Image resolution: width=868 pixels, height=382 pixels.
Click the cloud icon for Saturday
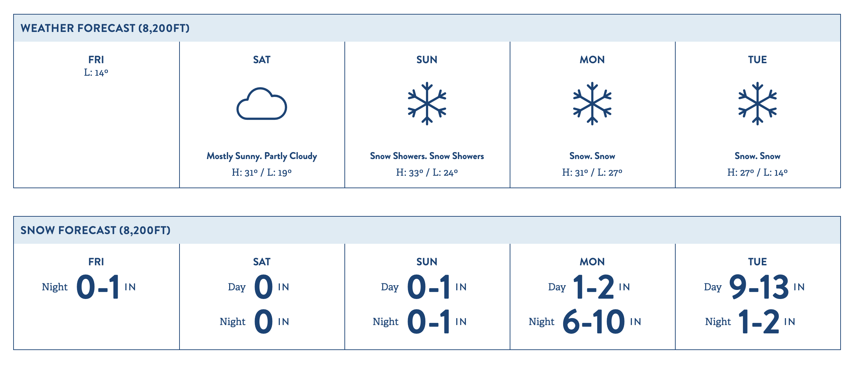coord(262,103)
